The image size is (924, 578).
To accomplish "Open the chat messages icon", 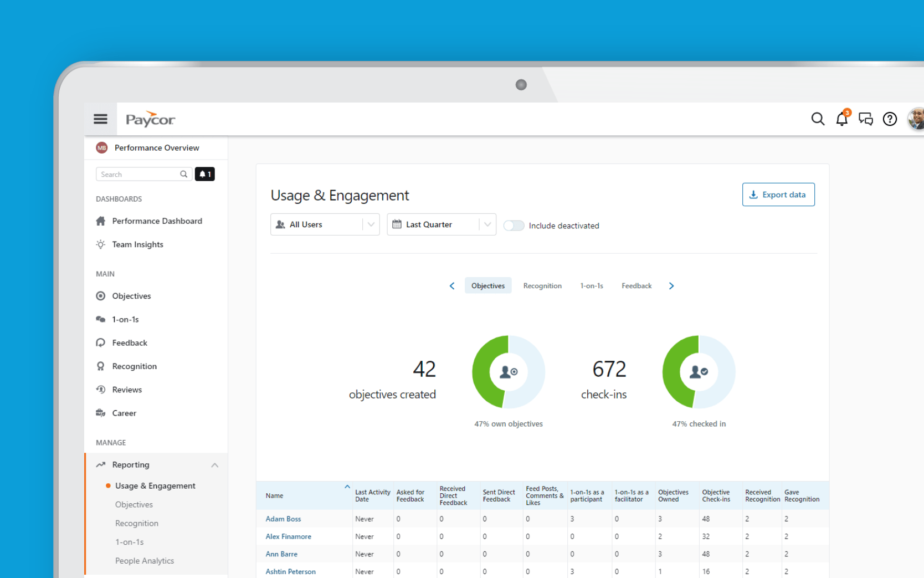I will click(x=866, y=119).
